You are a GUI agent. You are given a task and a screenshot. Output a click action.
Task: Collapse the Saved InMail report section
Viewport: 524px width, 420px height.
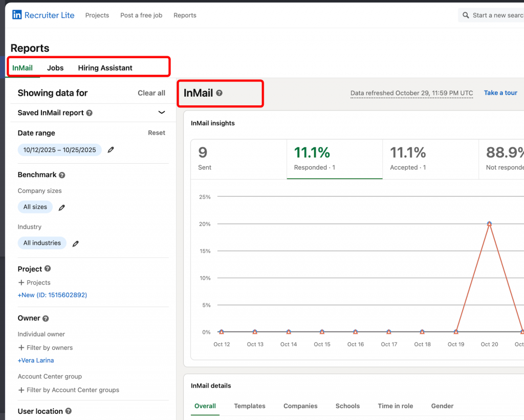pyautogui.click(x=161, y=113)
